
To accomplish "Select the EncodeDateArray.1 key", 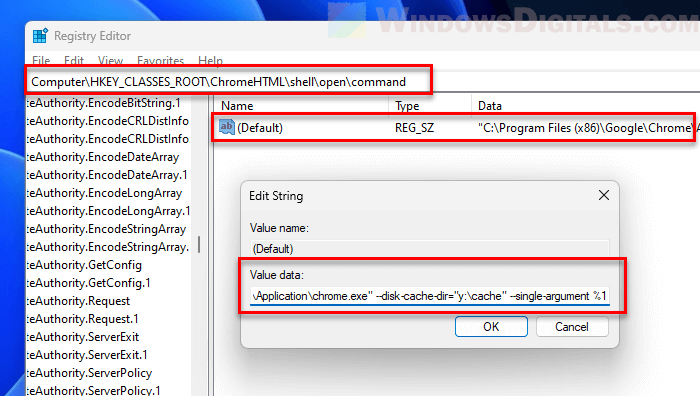I will [x=107, y=175].
